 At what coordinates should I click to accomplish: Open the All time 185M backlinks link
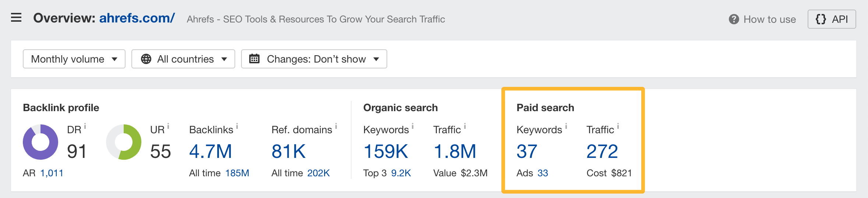click(237, 173)
